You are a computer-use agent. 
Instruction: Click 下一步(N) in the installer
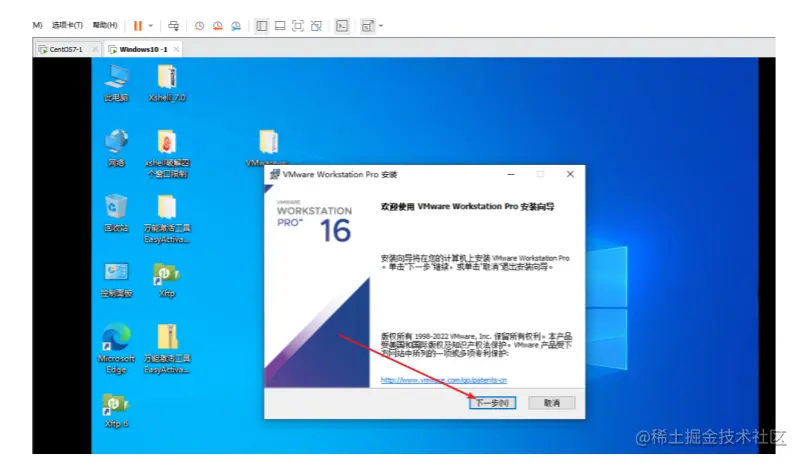coord(492,403)
